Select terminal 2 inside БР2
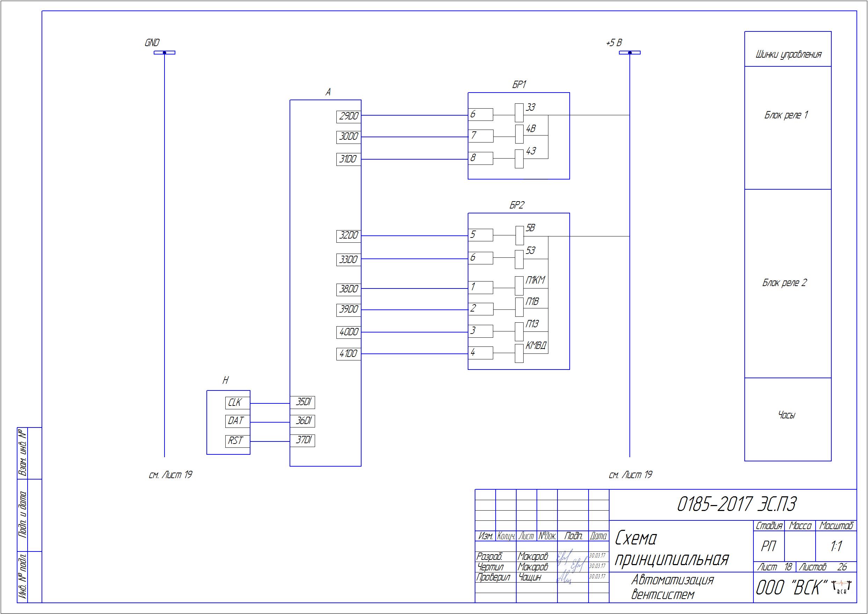 (481, 309)
